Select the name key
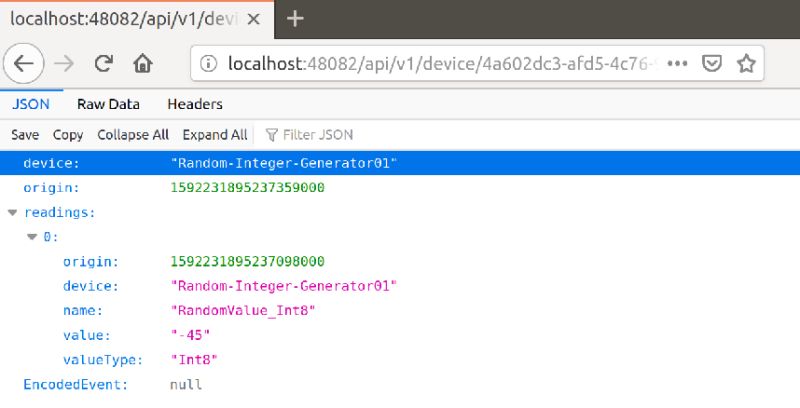Screen dimensions: 800x408 click(83, 311)
